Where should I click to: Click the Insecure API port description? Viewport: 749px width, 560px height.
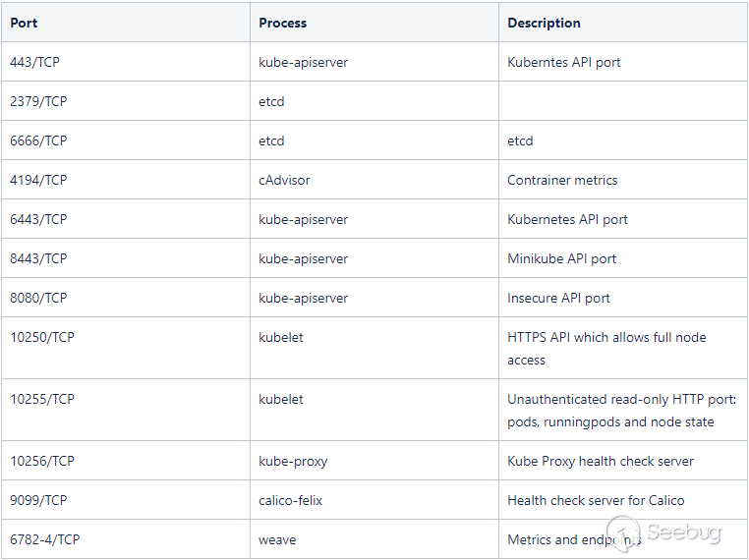558,298
